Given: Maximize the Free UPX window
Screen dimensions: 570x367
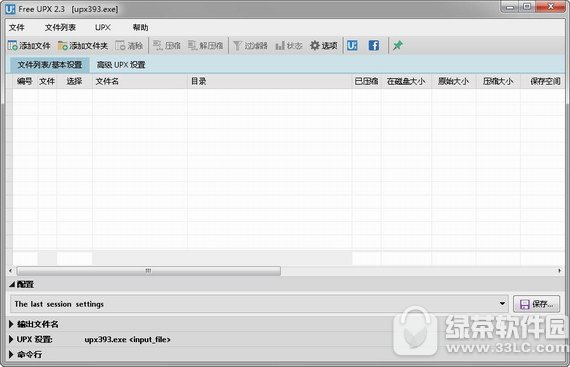Looking at the screenshot, I should (527, 7).
